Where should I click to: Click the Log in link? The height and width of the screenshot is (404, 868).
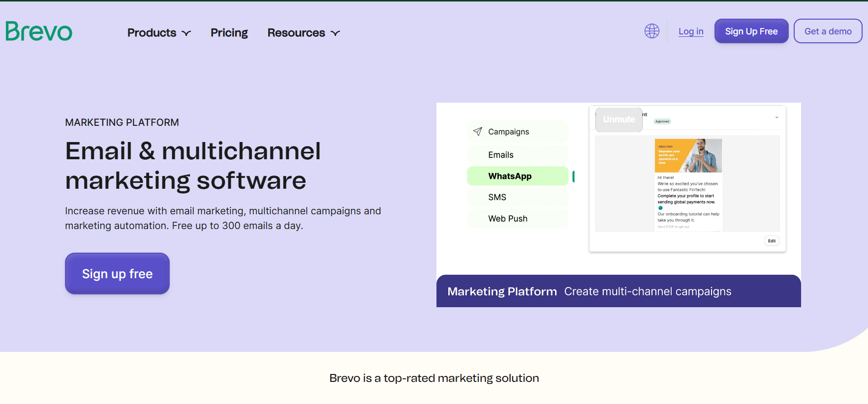691,31
